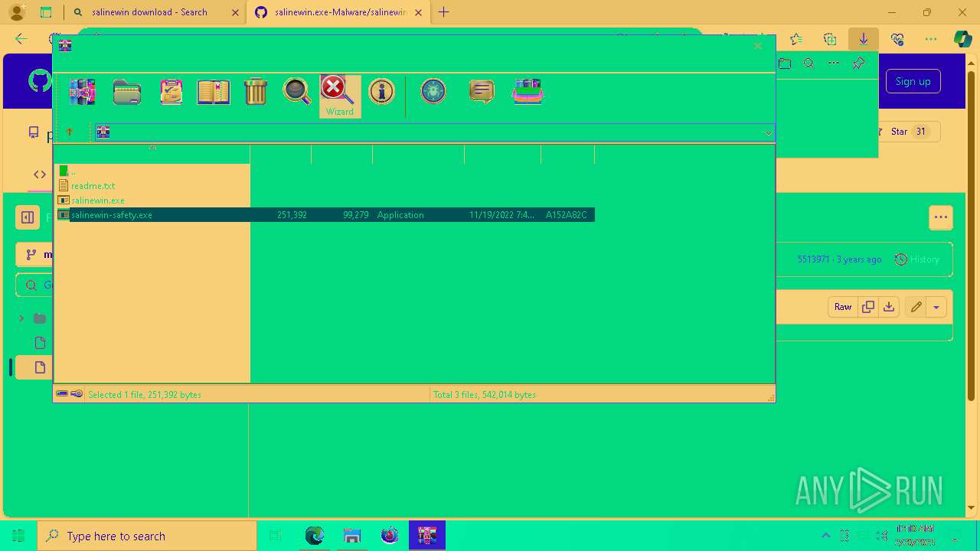Click the edit pencil icon on GitHub
This screenshot has width=980, height=551.
[916, 307]
